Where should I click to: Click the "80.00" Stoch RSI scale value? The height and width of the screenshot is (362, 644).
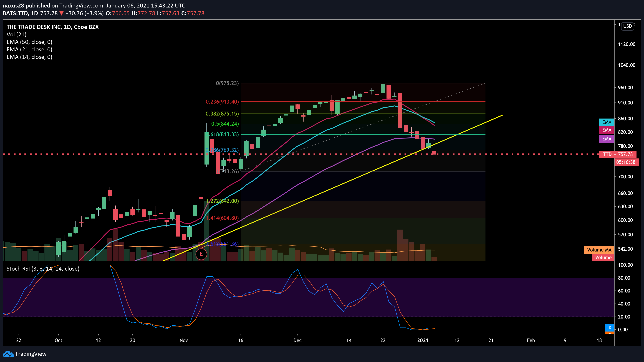coord(624,278)
